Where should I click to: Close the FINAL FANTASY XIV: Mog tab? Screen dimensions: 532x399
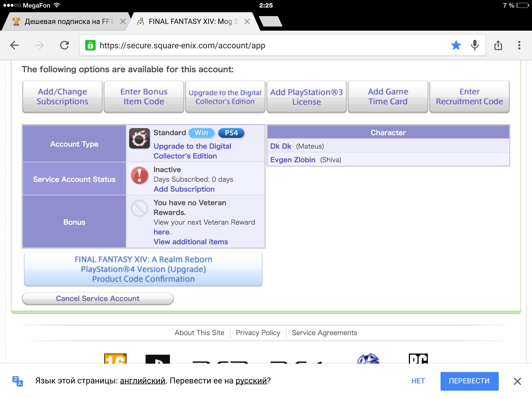tap(247, 21)
